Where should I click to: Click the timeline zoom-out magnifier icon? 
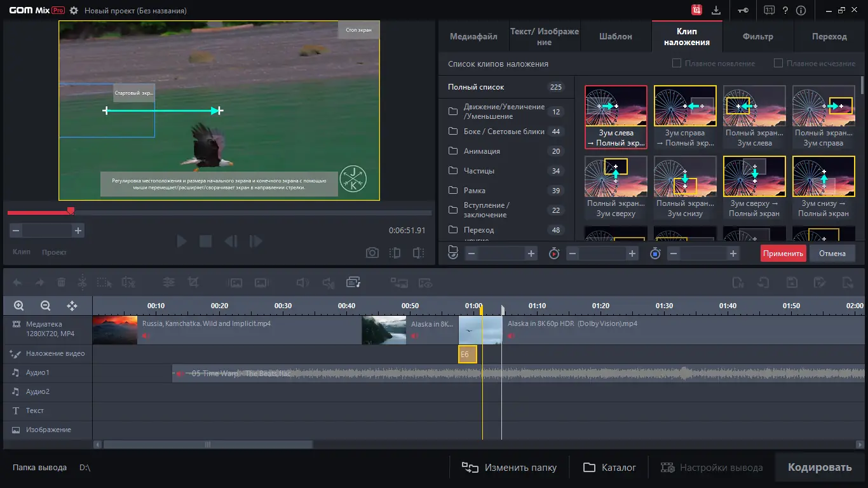pyautogui.click(x=45, y=306)
